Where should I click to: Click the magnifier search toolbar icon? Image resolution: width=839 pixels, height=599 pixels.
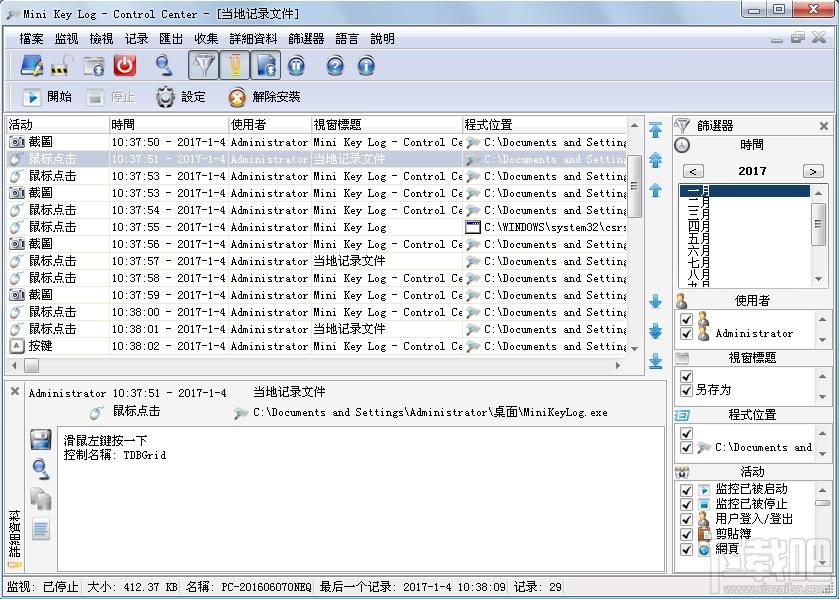tap(164, 66)
